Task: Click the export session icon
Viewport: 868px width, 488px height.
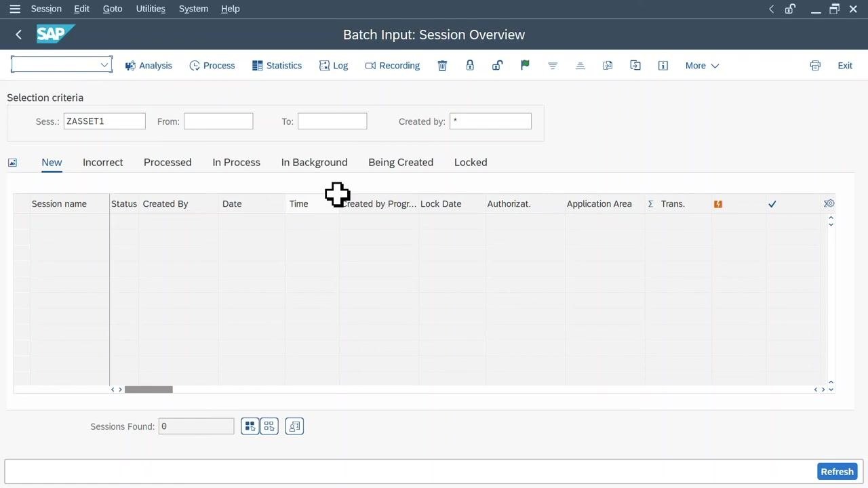Action: coord(608,66)
